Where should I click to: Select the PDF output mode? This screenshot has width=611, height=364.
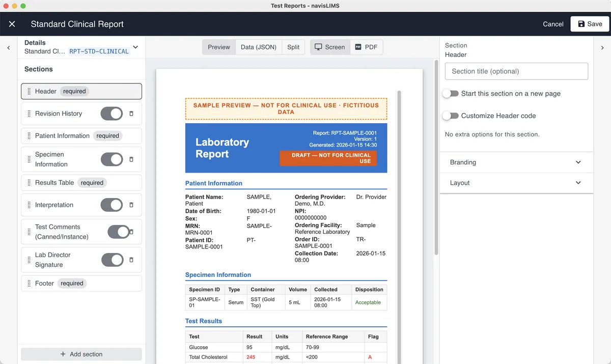pyautogui.click(x=366, y=47)
